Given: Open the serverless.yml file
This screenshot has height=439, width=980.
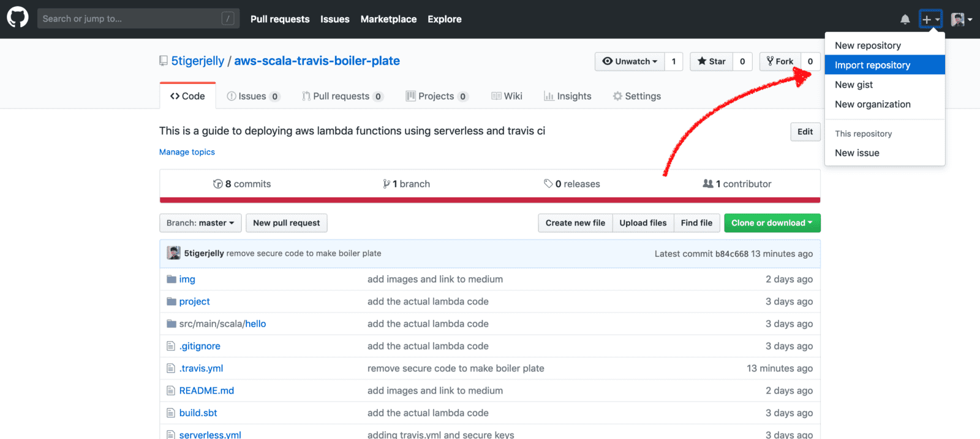Looking at the screenshot, I should [210, 435].
